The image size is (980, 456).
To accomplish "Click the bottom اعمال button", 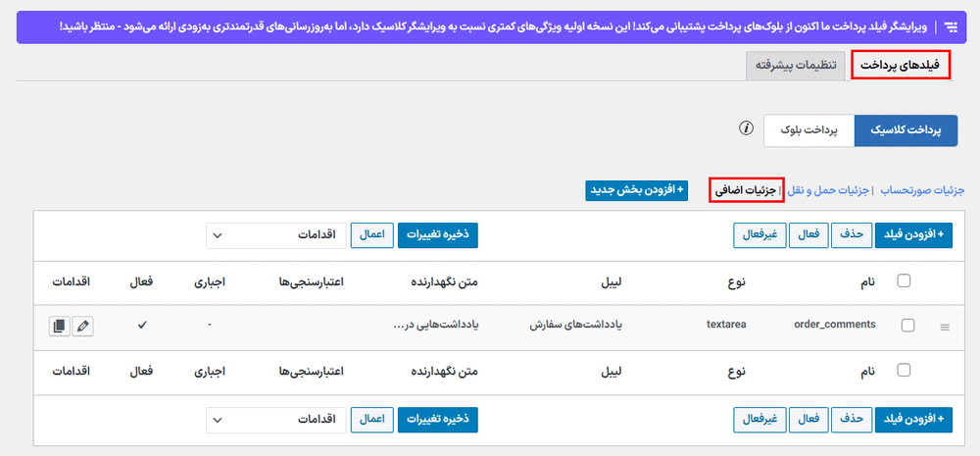I will tap(371, 420).
